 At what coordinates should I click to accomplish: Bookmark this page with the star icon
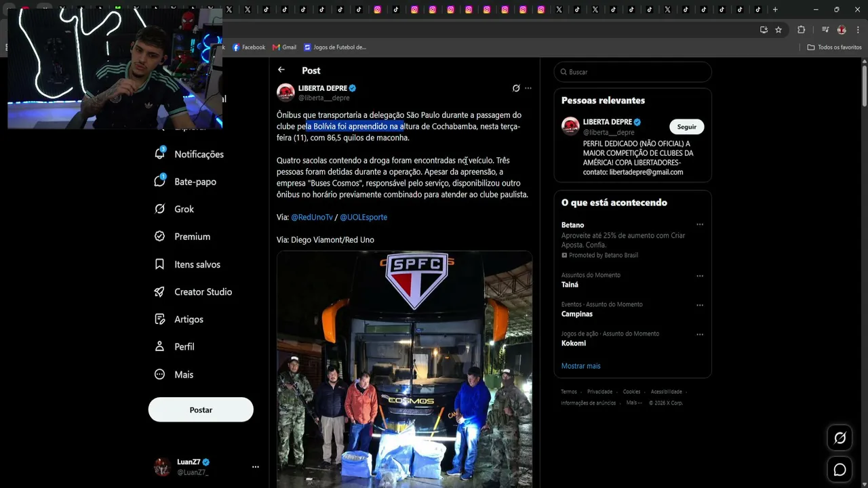tap(778, 30)
